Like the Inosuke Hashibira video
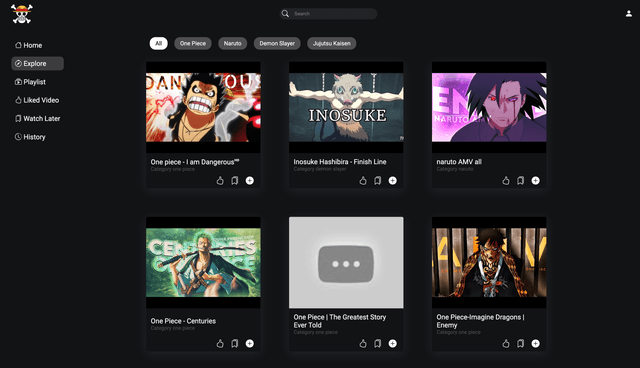This screenshot has height=368, width=640. click(363, 180)
